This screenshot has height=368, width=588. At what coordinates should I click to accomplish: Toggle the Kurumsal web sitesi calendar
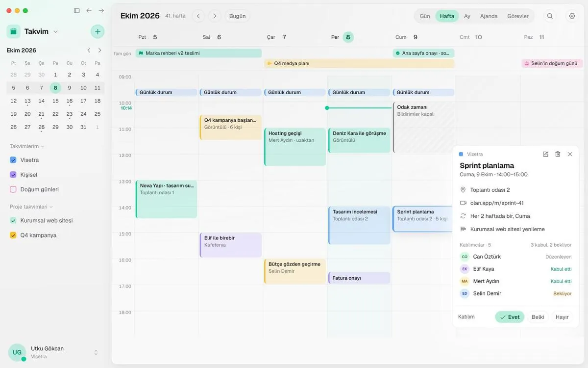[x=13, y=221]
